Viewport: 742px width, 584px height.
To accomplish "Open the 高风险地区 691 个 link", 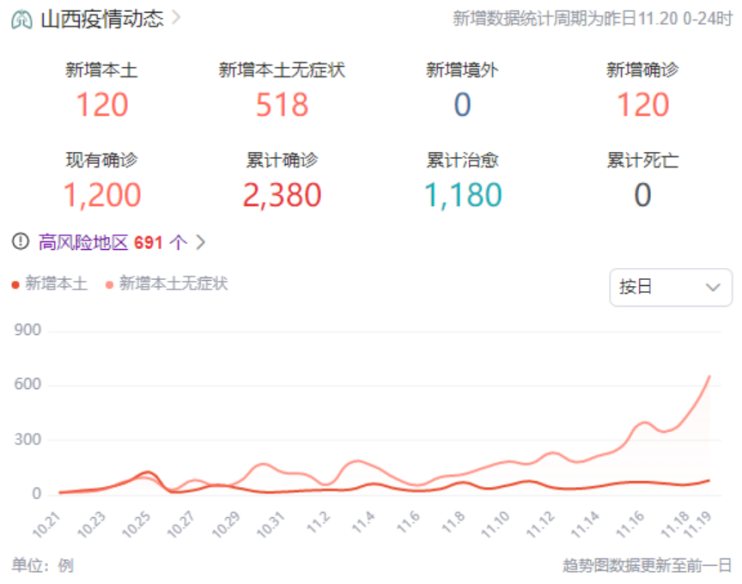I will (112, 242).
